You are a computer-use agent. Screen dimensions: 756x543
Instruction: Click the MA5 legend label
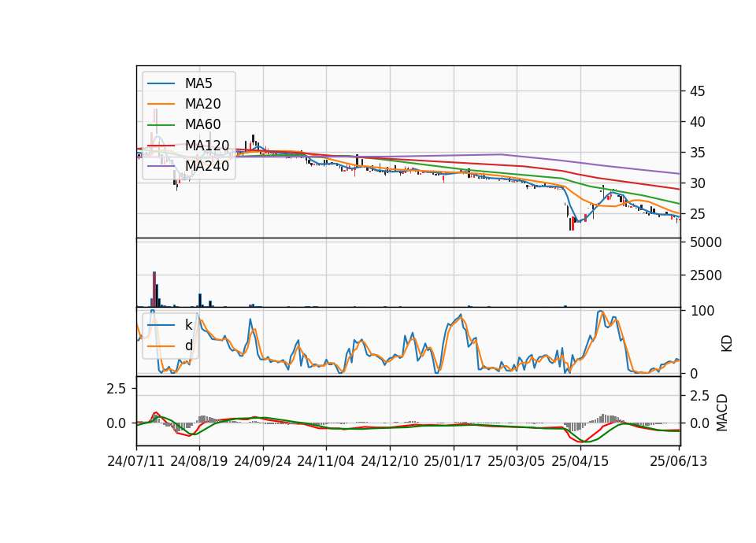198,83
